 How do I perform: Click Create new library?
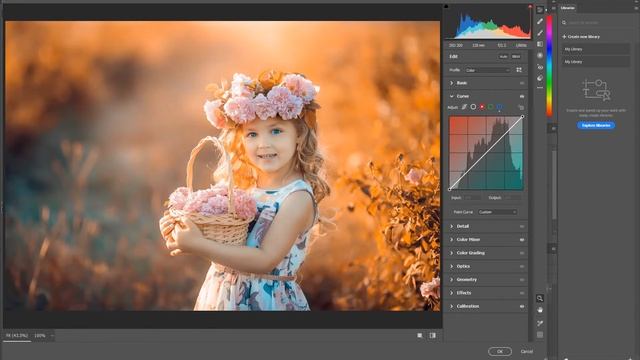pyautogui.click(x=581, y=37)
